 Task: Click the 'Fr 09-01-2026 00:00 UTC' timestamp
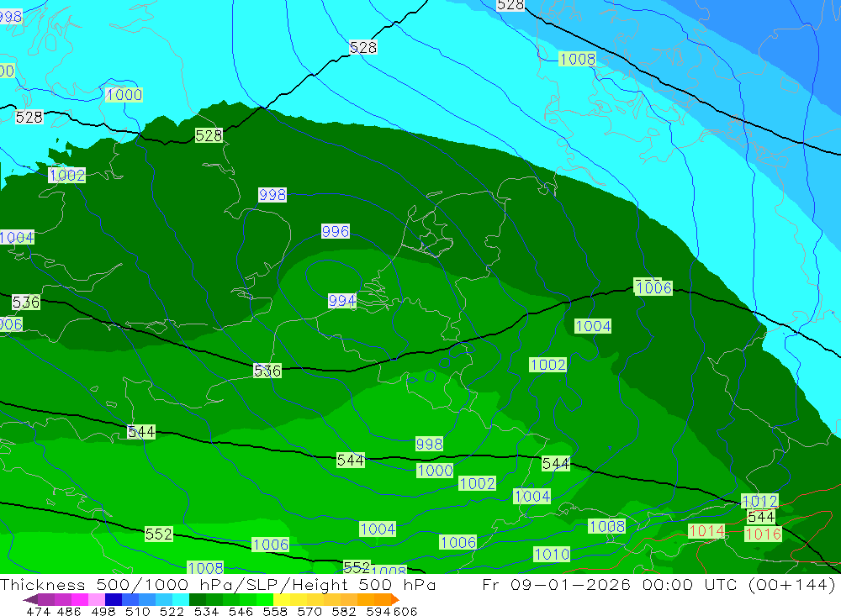coord(611,584)
